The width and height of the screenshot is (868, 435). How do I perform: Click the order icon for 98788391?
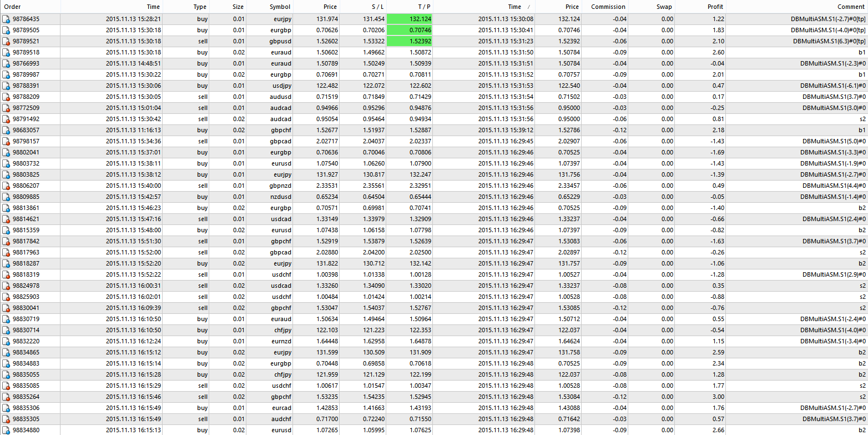pos(6,86)
